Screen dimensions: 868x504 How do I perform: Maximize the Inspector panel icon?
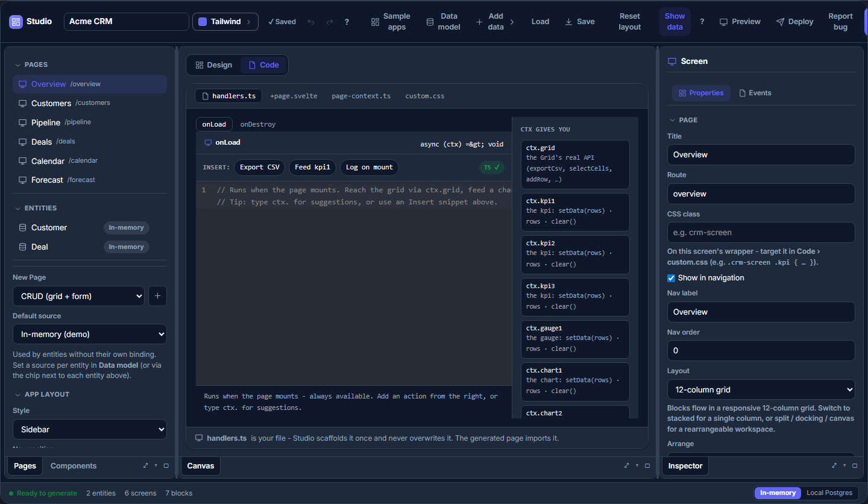coord(855,465)
